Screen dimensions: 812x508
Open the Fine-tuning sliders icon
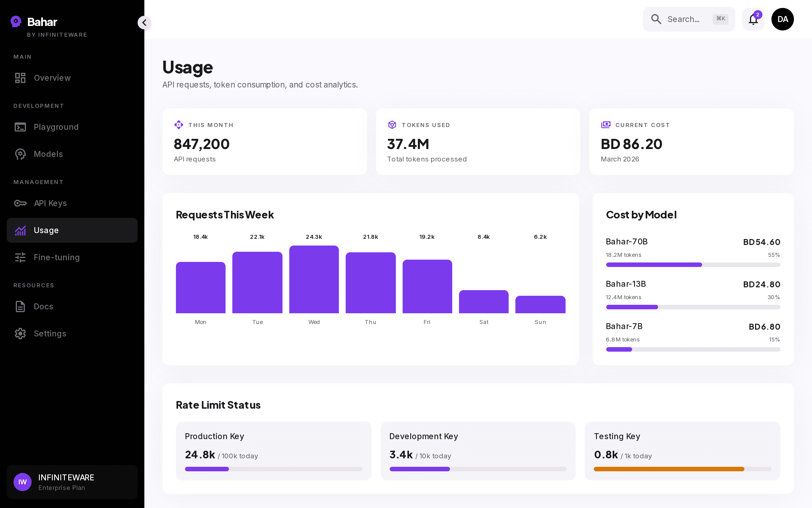click(20, 257)
